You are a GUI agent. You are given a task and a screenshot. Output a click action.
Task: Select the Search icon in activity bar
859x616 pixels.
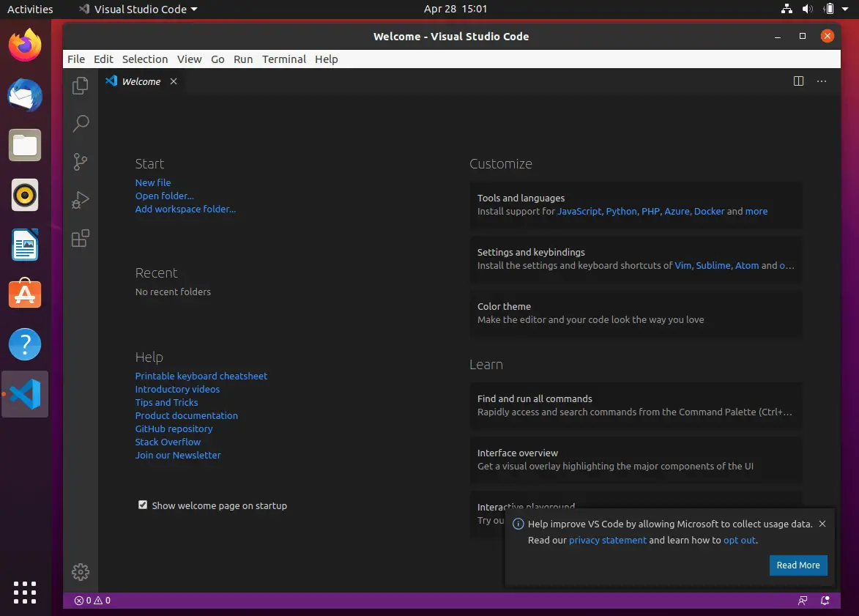click(x=81, y=124)
